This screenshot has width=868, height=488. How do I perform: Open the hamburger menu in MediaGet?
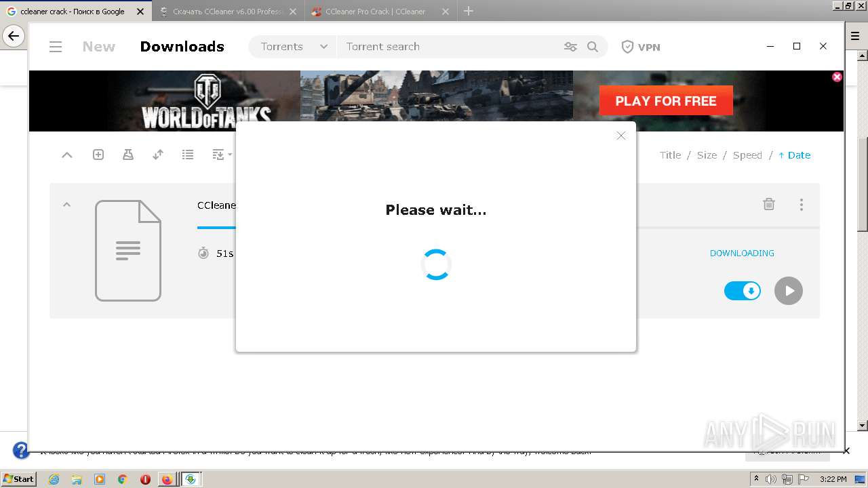[x=56, y=47]
